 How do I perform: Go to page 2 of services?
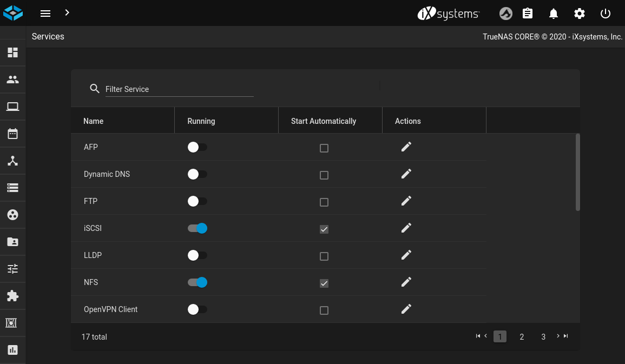(x=522, y=337)
